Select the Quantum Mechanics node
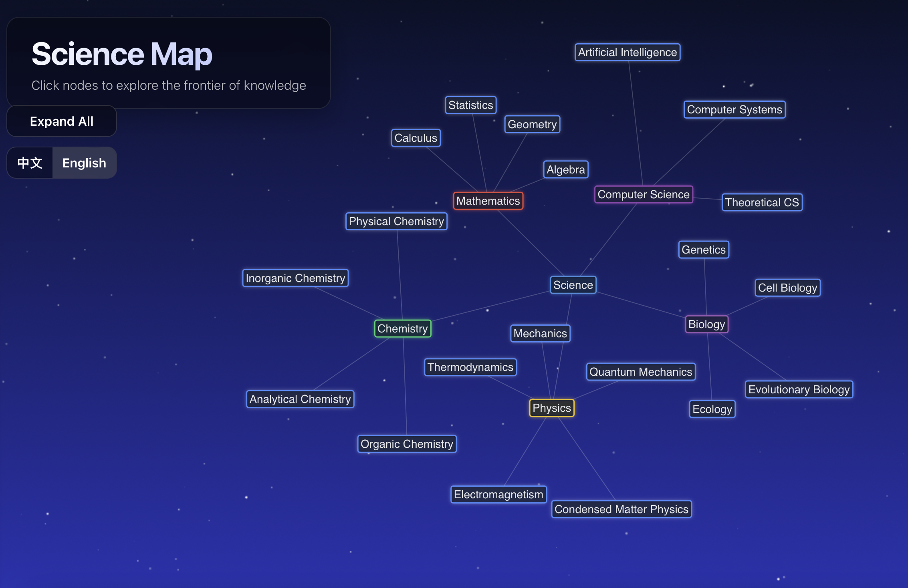 641,372
